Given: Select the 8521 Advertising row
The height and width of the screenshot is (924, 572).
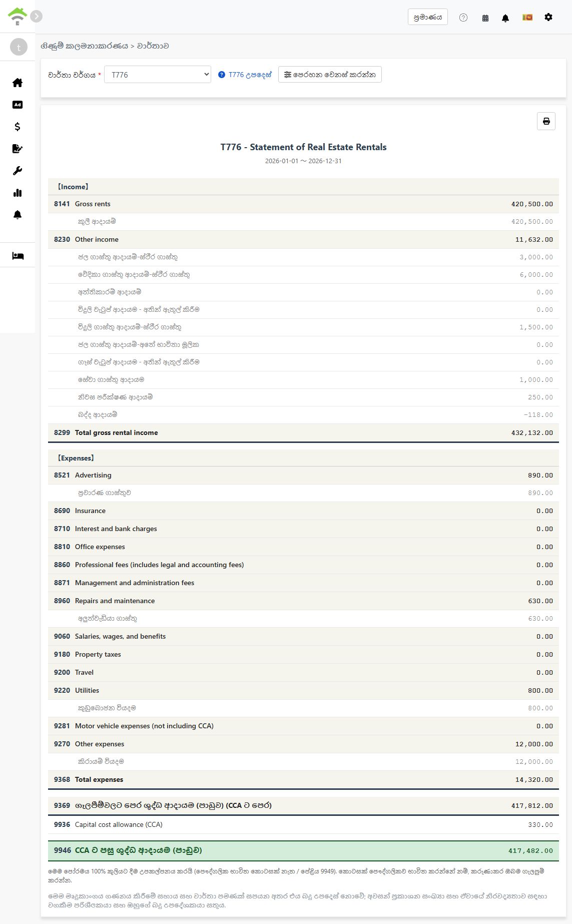Looking at the screenshot, I should pos(303,475).
